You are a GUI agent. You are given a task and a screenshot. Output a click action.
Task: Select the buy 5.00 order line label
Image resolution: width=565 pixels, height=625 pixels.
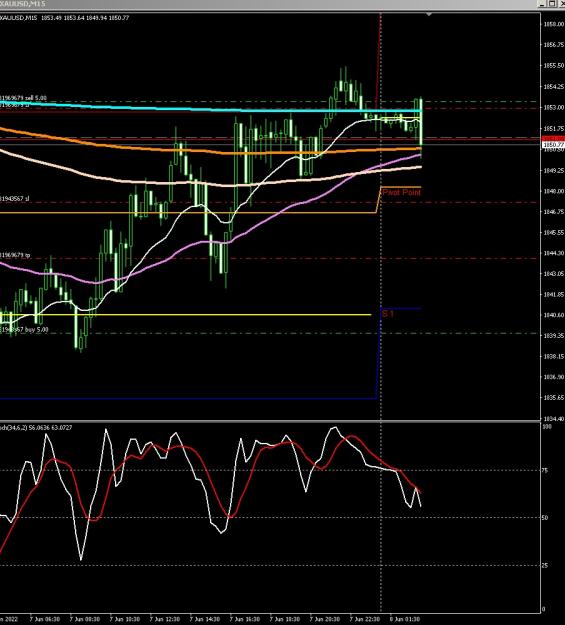24,330
